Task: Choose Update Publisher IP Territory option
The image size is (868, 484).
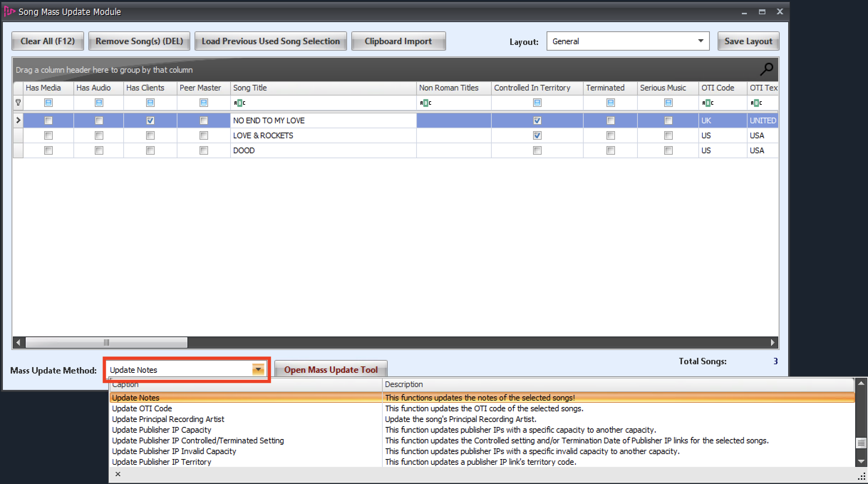Action: (161, 462)
